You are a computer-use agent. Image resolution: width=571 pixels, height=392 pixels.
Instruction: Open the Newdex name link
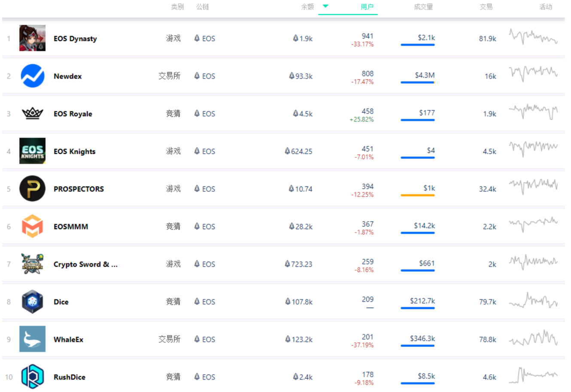click(67, 76)
